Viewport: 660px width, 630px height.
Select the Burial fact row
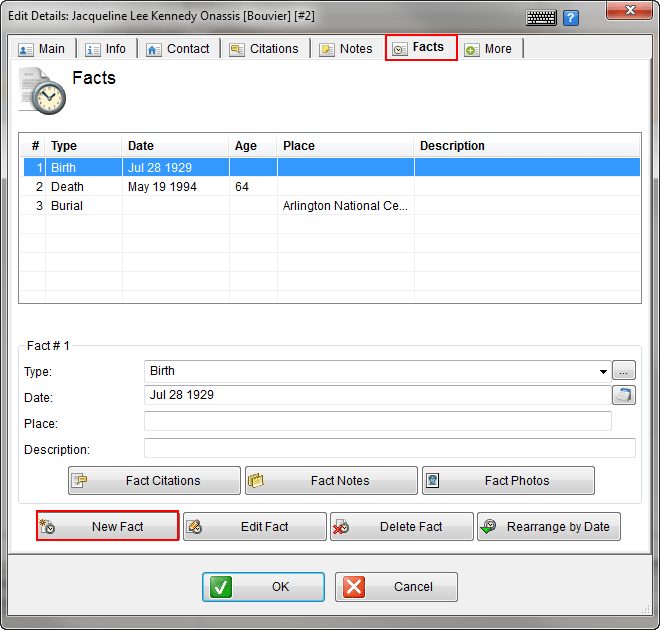coord(332,205)
